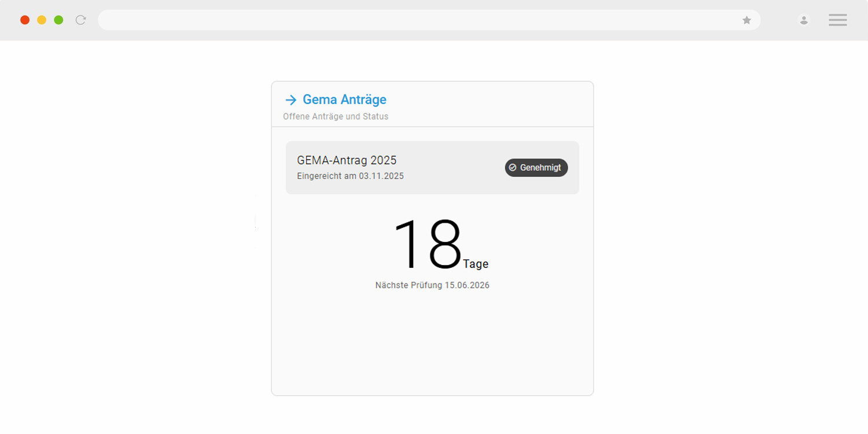Click the Genehmigt status badge
868x434 pixels.
point(536,168)
